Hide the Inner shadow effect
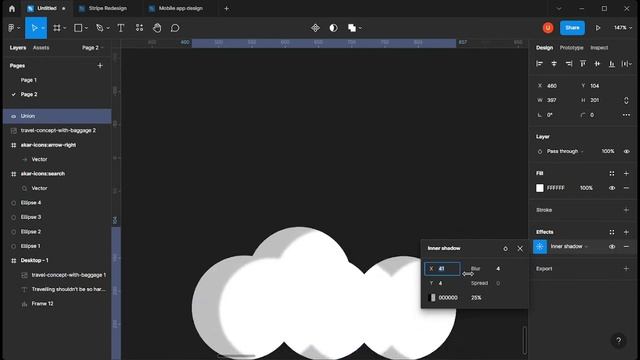Image resolution: width=640 pixels, height=360 pixels. click(x=611, y=247)
